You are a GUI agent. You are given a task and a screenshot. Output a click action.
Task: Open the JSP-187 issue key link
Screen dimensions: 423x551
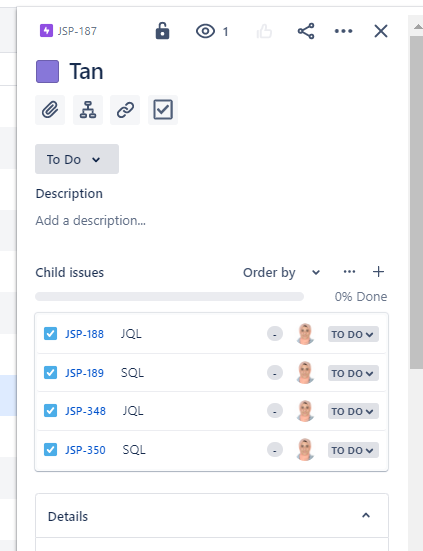77,31
